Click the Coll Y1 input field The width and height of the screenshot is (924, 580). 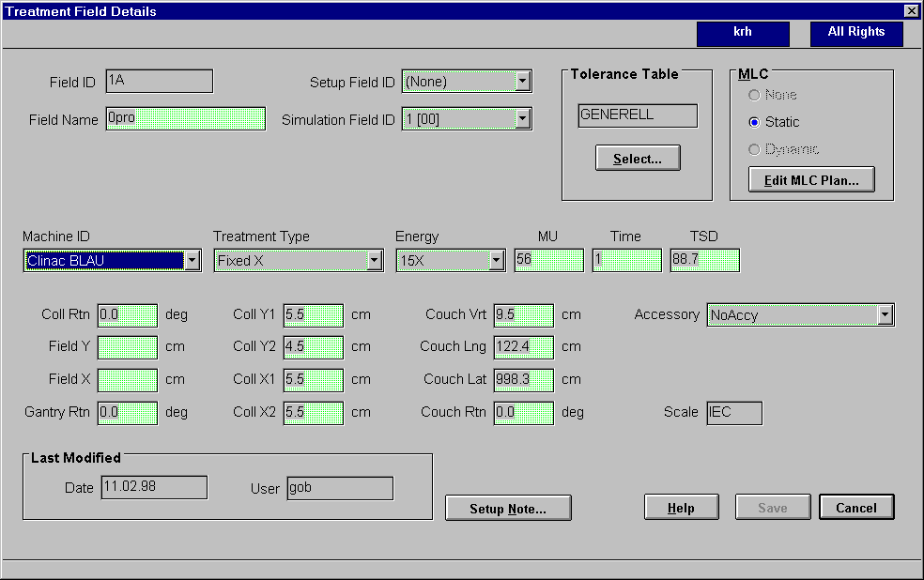point(314,315)
